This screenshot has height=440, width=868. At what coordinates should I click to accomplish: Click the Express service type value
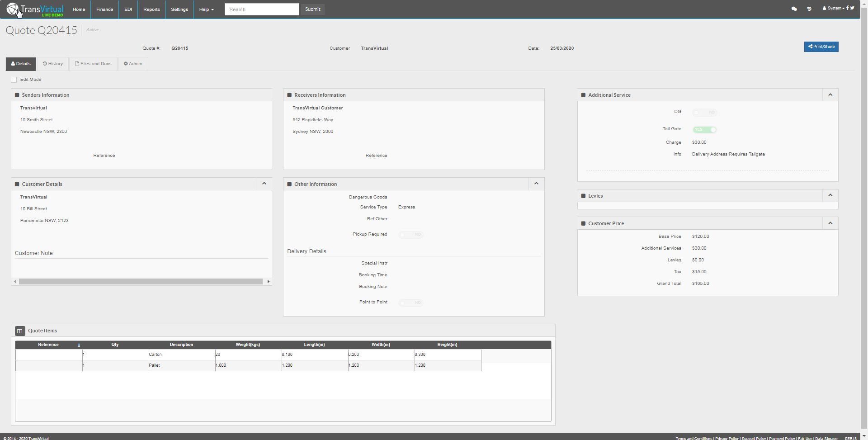point(406,207)
